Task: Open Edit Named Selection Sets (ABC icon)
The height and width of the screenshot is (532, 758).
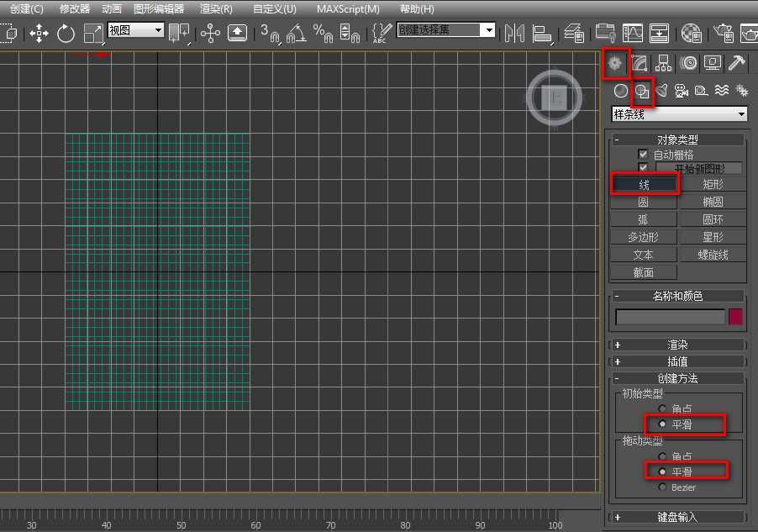Action: pos(382,33)
